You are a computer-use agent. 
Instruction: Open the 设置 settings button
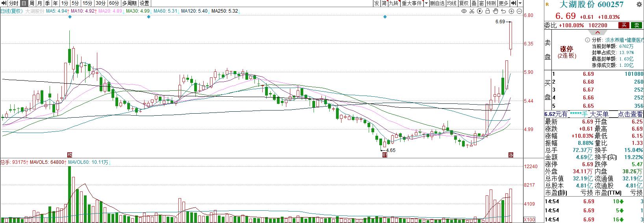pos(144,3)
